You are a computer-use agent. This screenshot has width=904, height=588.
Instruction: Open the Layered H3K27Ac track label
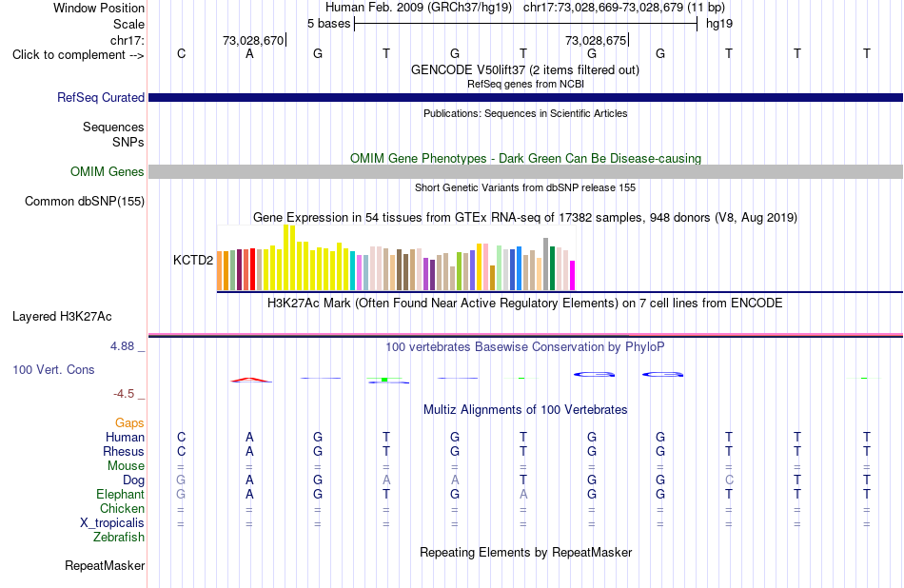(x=62, y=317)
